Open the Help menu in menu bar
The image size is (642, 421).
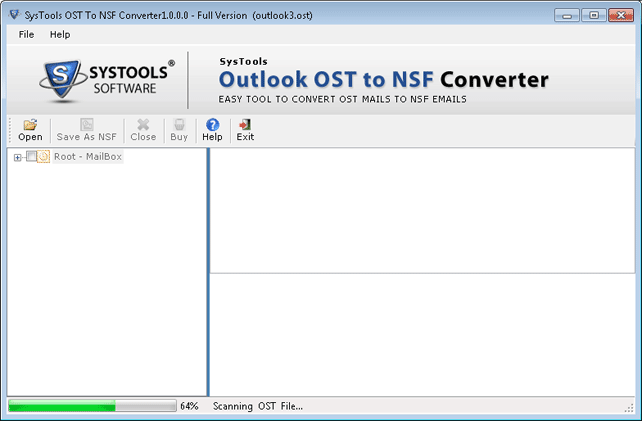tap(60, 34)
